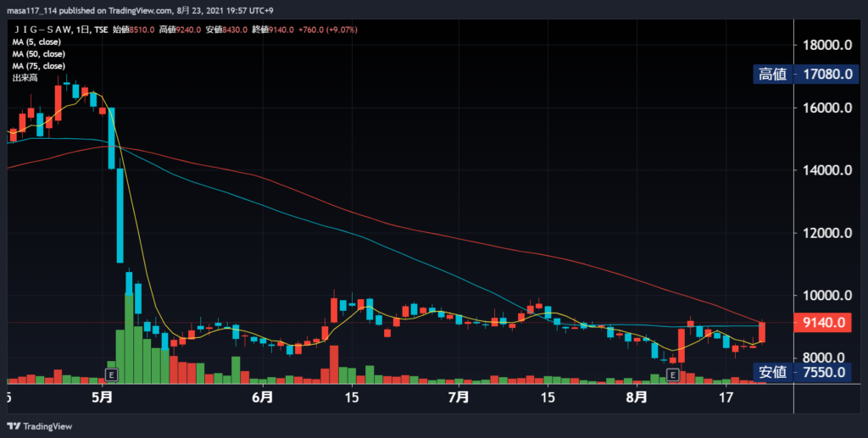Click the 12000.0 price axis label
This screenshot has height=438, width=868.
tap(827, 233)
